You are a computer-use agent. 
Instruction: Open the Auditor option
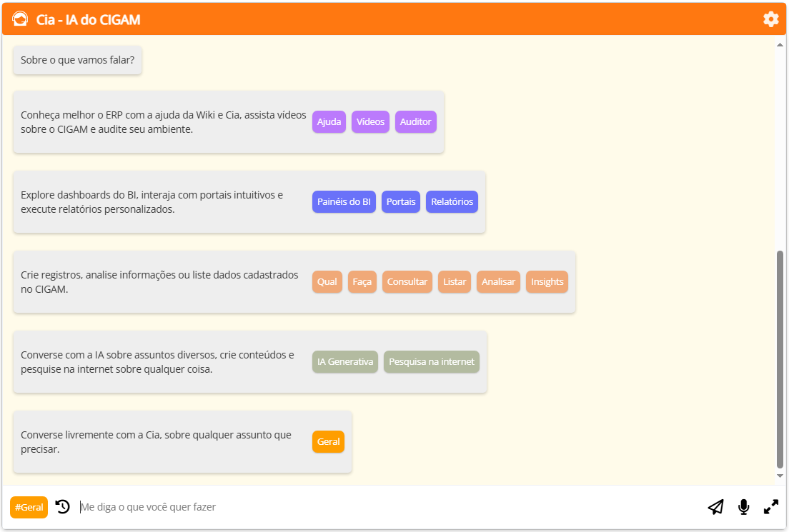[415, 121]
